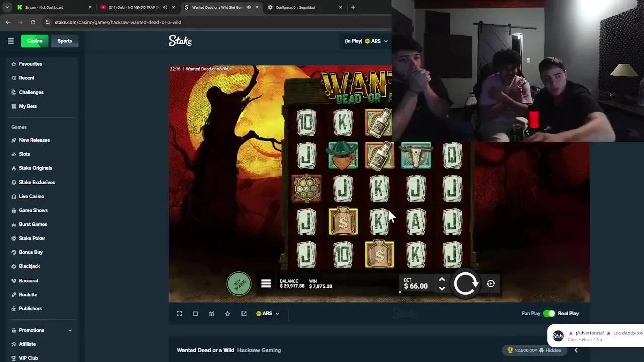Open the Slots category
This screenshot has width=644, height=362.
point(24,154)
